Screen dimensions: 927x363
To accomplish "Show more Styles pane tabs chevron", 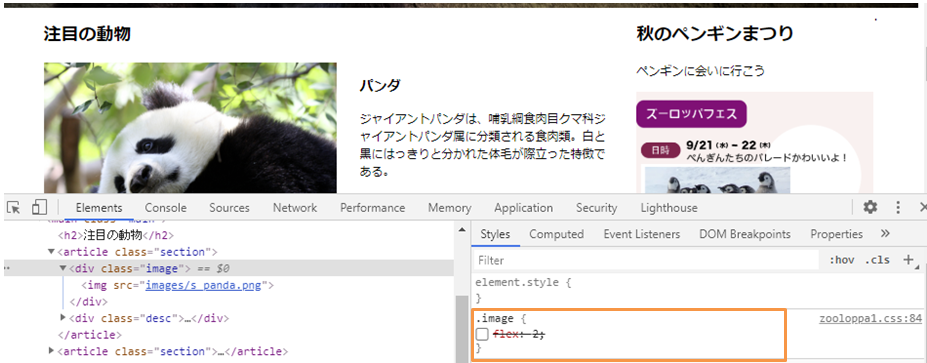I will tap(885, 234).
